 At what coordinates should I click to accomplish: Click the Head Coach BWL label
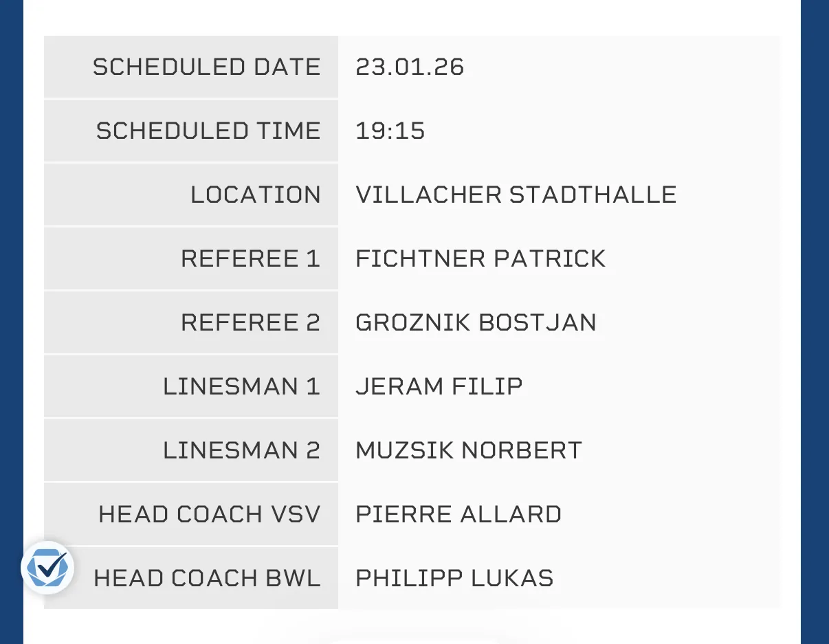(208, 579)
